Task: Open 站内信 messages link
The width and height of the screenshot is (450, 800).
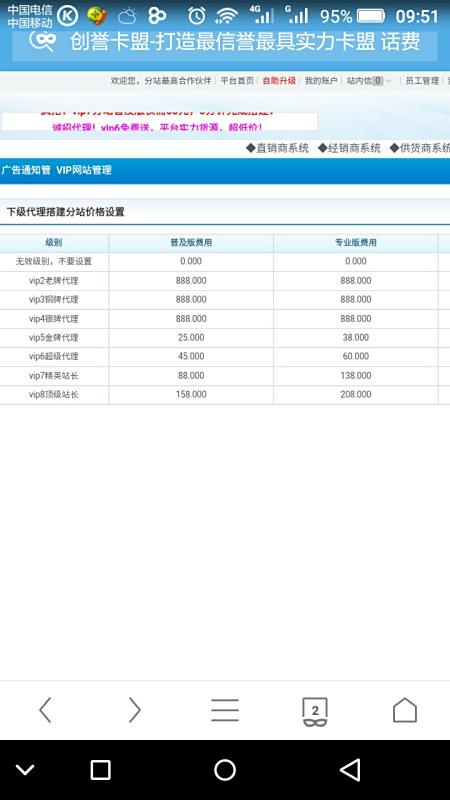Action: pyautogui.click(x=359, y=81)
